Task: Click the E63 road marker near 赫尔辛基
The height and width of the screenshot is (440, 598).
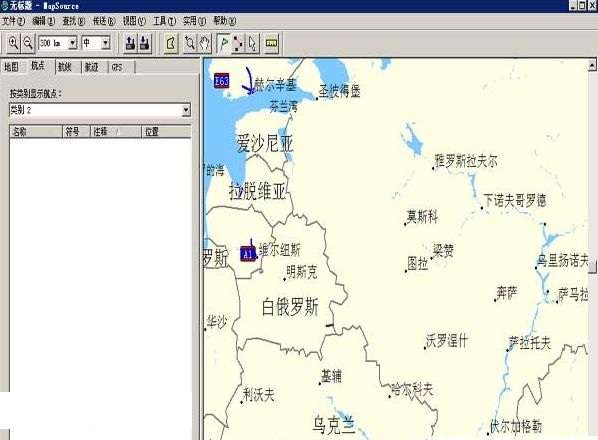Action: click(x=222, y=80)
